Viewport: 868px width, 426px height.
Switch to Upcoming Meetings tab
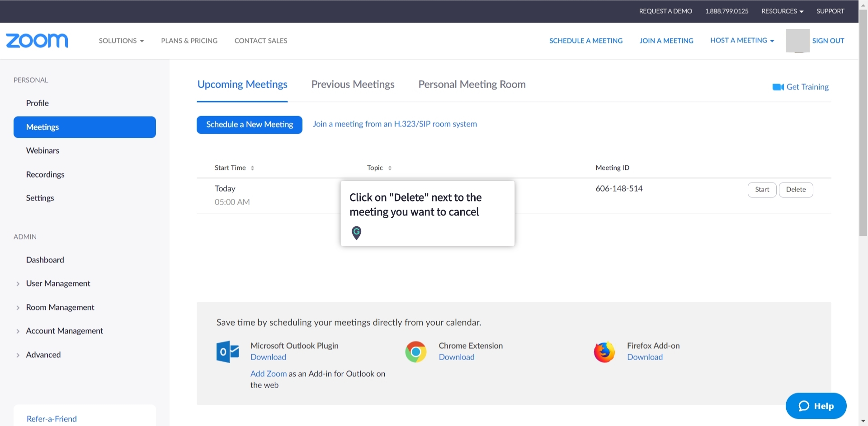(x=242, y=84)
